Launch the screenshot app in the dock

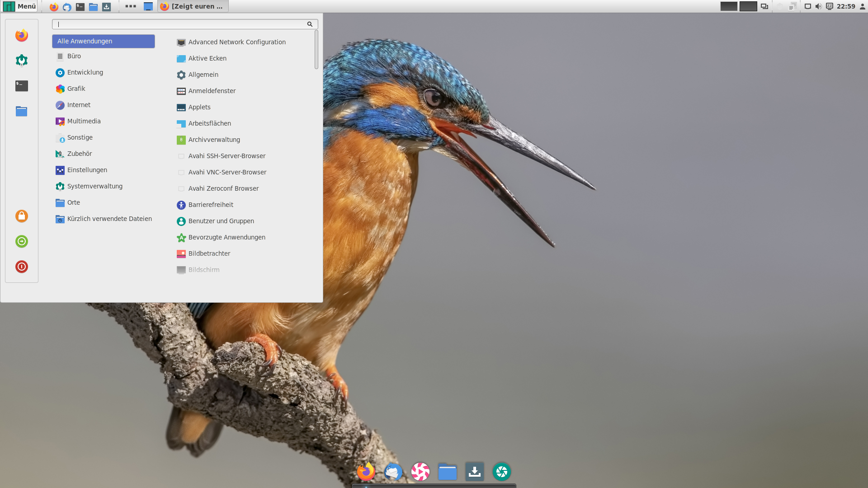coord(501,472)
